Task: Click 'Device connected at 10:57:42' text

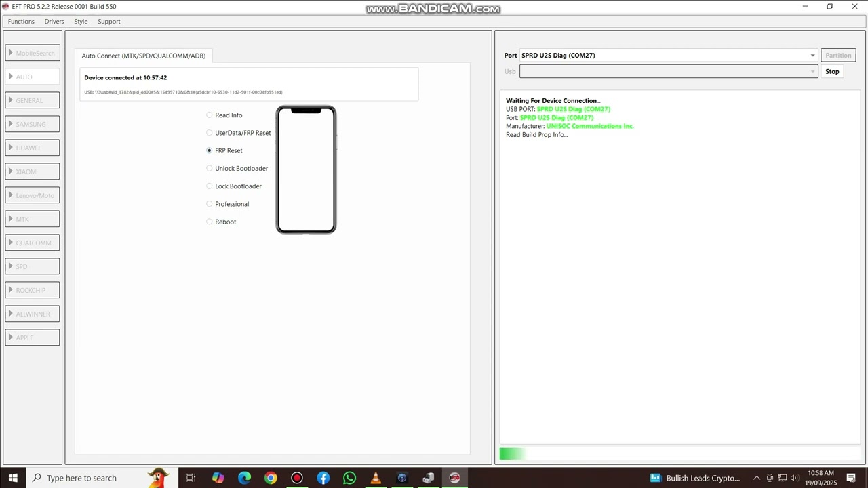Action: 125,78
